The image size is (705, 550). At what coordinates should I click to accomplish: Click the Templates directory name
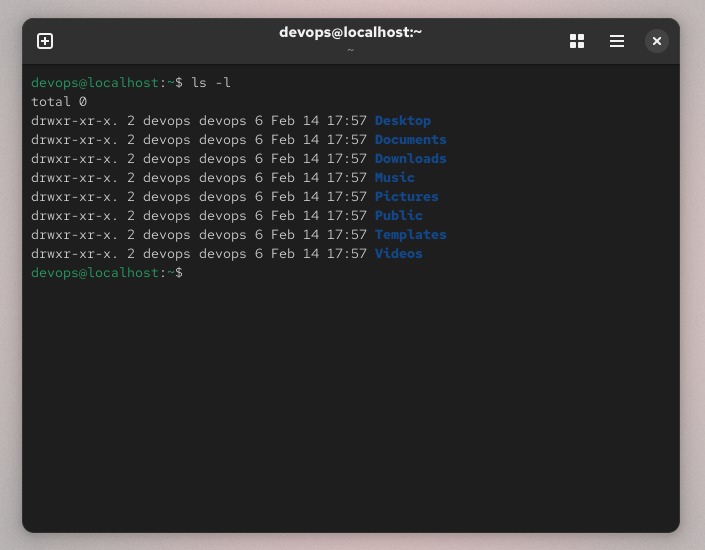click(x=410, y=234)
